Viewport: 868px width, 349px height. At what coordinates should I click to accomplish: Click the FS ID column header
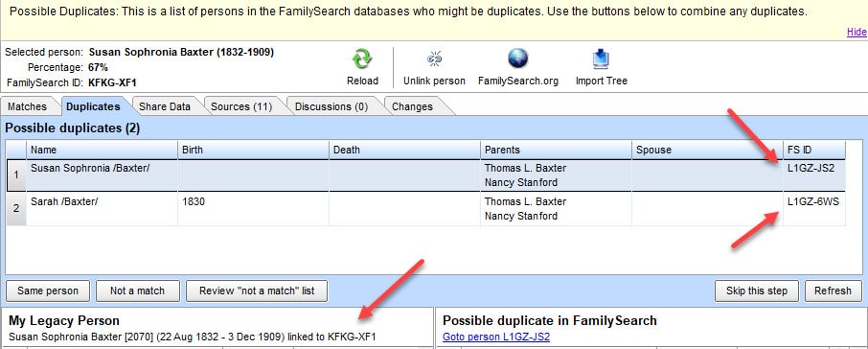pyautogui.click(x=814, y=150)
